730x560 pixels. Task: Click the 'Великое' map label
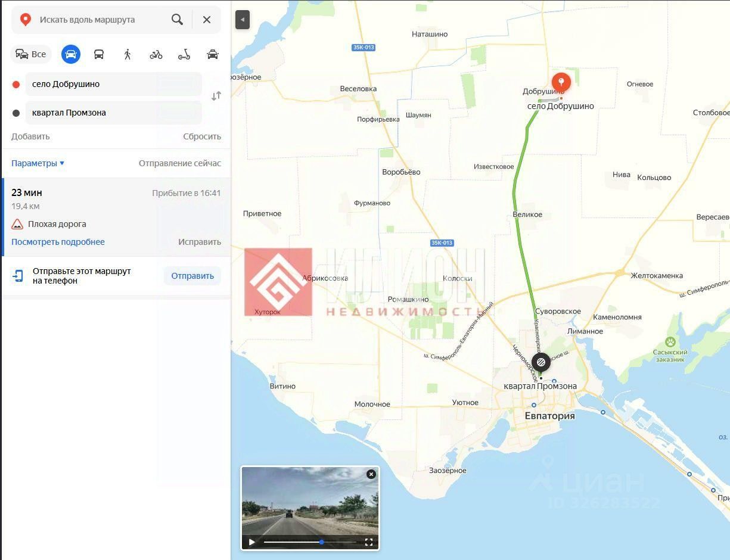click(527, 214)
